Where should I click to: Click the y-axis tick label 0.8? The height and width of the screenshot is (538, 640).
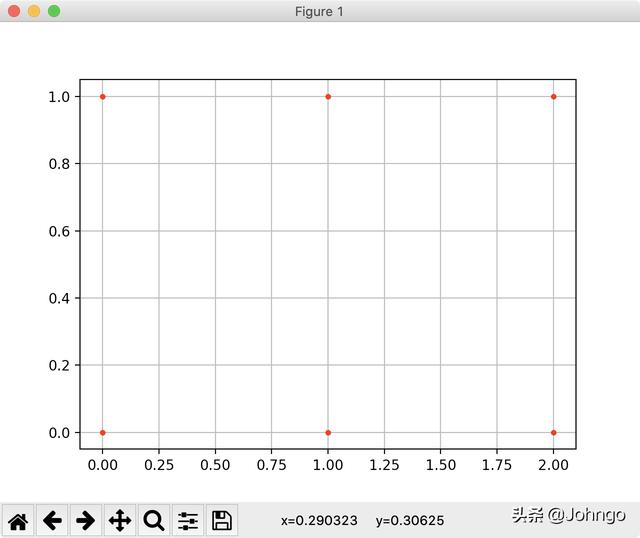coord(59,164)
